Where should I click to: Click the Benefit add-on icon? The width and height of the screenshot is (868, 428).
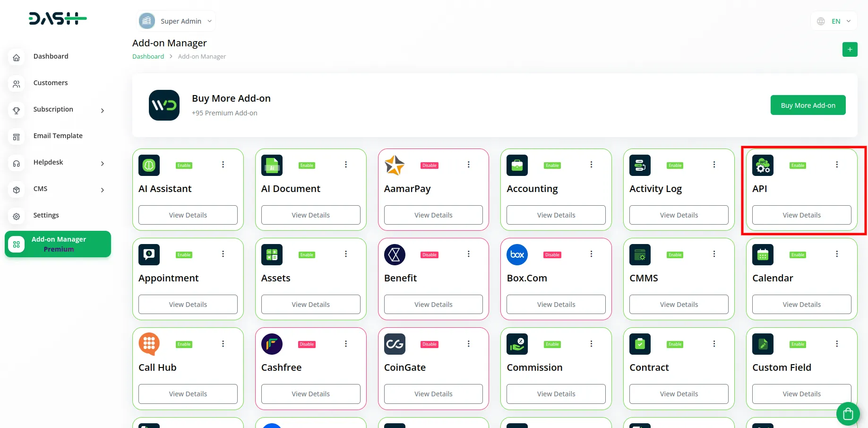click(395, 254)
